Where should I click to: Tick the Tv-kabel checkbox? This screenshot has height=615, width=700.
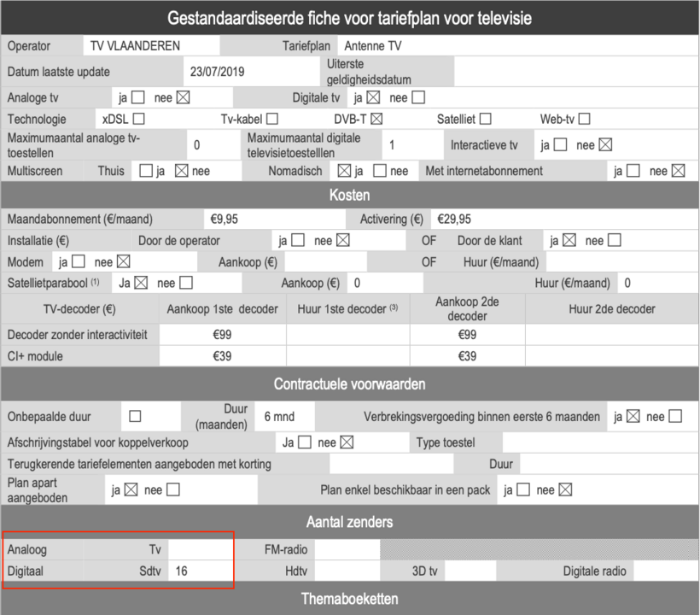271,120
